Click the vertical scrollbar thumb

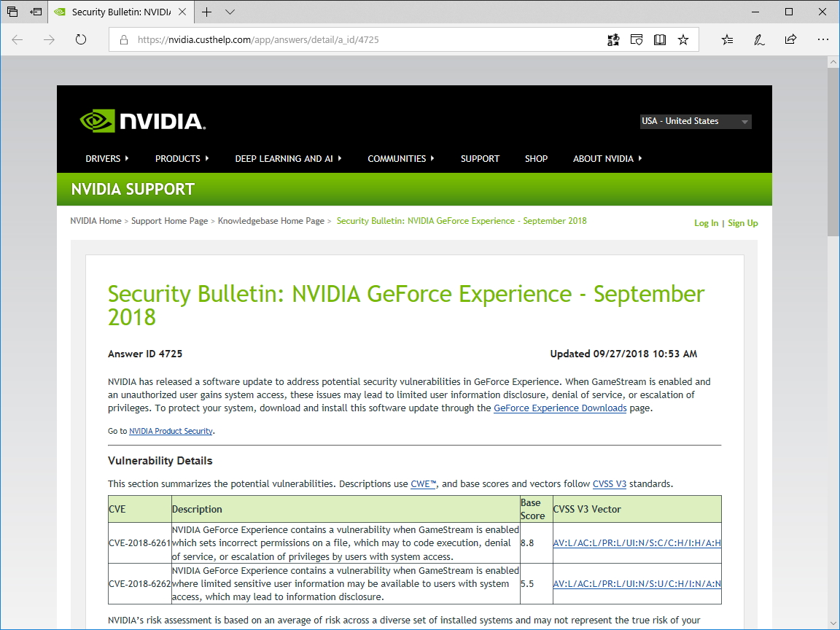point(833,152)
